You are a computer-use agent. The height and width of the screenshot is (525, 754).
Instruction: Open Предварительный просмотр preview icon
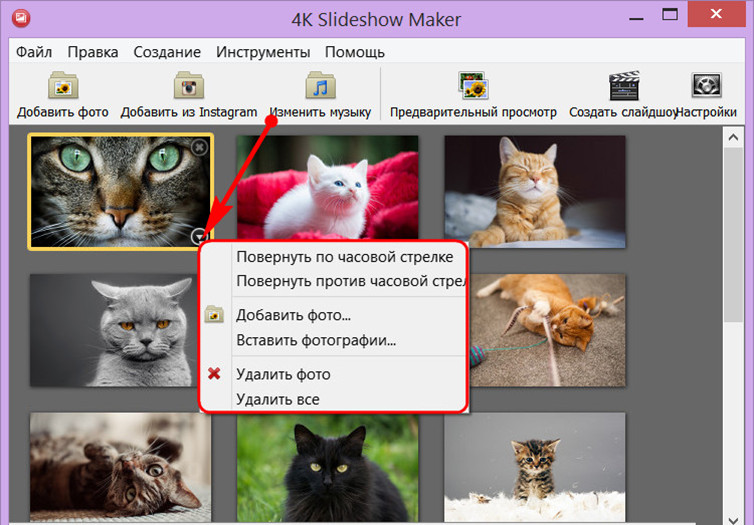(x=473, y=86)
